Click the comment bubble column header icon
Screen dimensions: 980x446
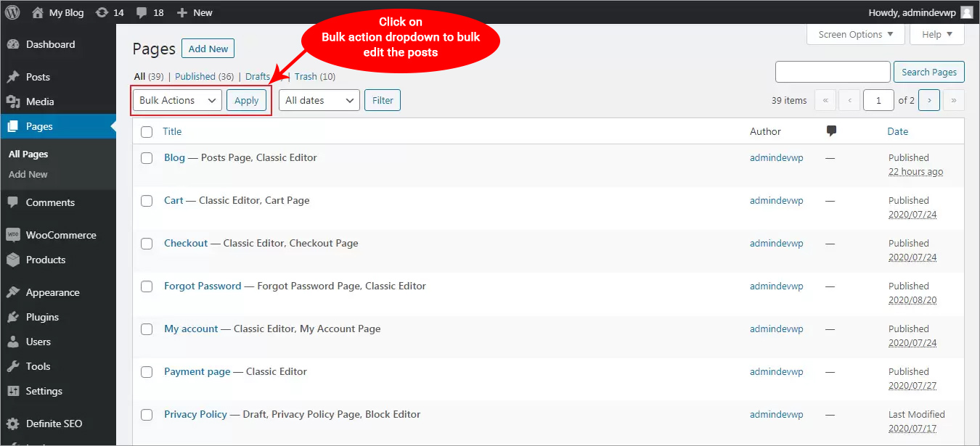(831, 131)
